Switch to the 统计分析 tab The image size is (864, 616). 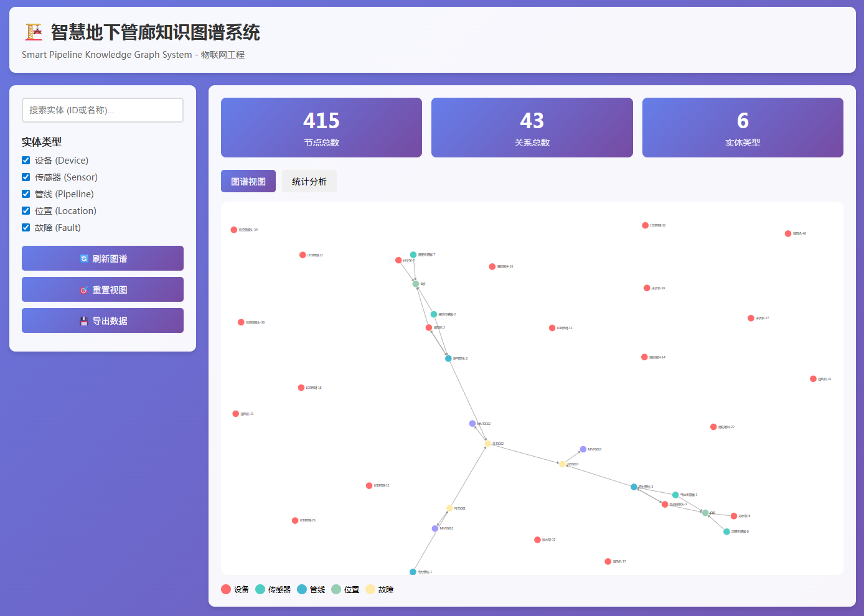[x=309, y=181]
